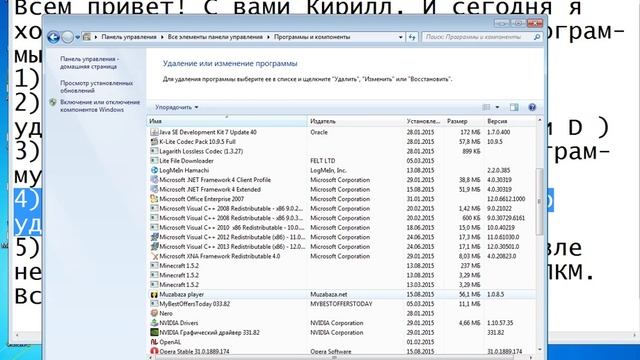Click the Back navigation arrow button
This screenshot has width=640, height=360.
point(53,37)
